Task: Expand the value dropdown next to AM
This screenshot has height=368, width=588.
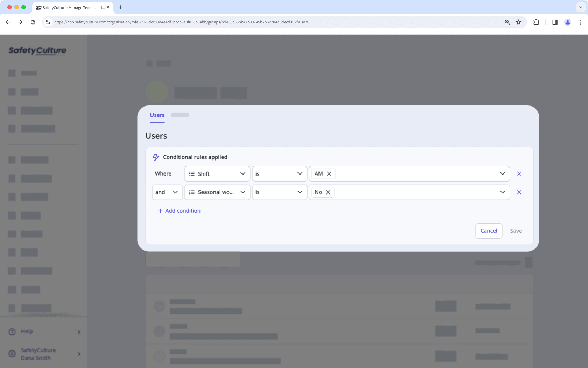Action: 503,173
